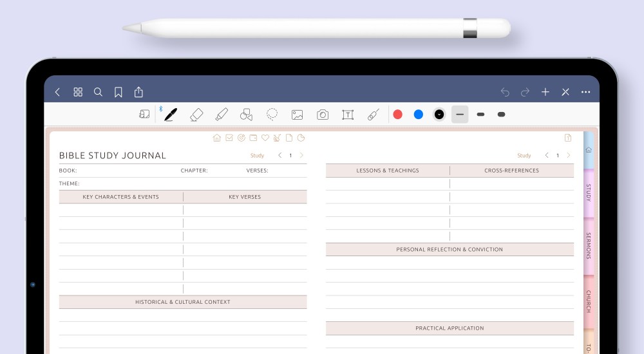Select the eraser tool
This screenshot has height=354, width=644.
coord(196,115)
